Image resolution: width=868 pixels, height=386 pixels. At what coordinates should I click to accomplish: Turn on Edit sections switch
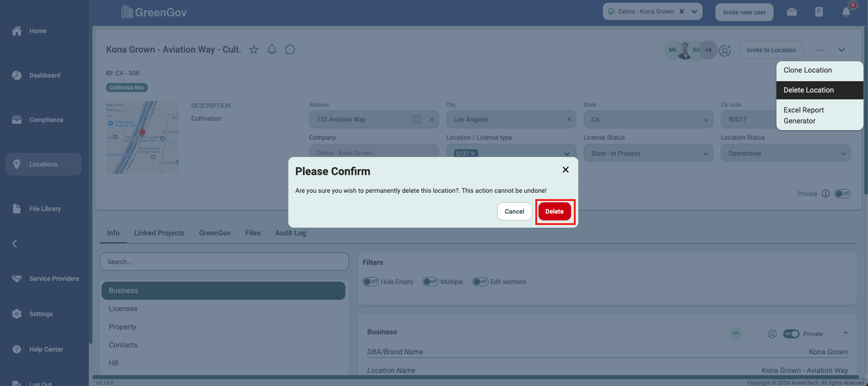point(480,282)
